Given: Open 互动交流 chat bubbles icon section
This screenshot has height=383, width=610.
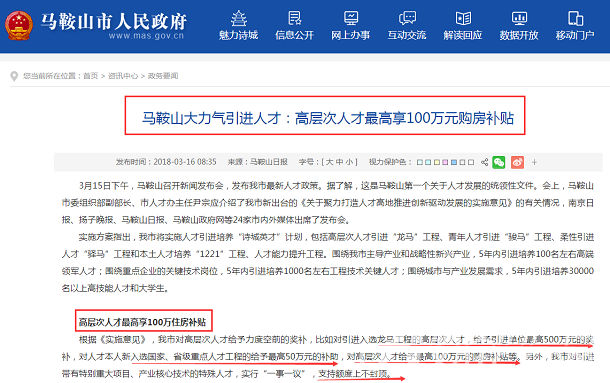Looking at the screenshot, I should point(407,26).
